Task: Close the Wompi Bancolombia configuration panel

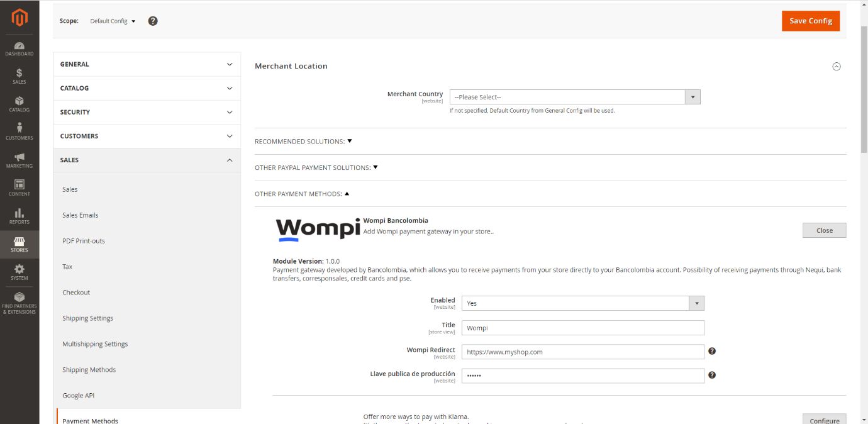Action: click(x=824, y=230)
